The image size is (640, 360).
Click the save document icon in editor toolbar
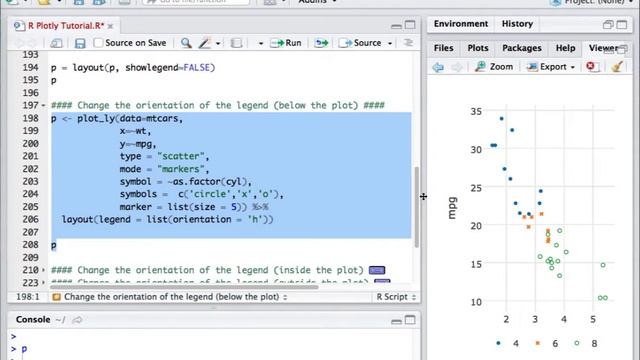tap(80, 43)
